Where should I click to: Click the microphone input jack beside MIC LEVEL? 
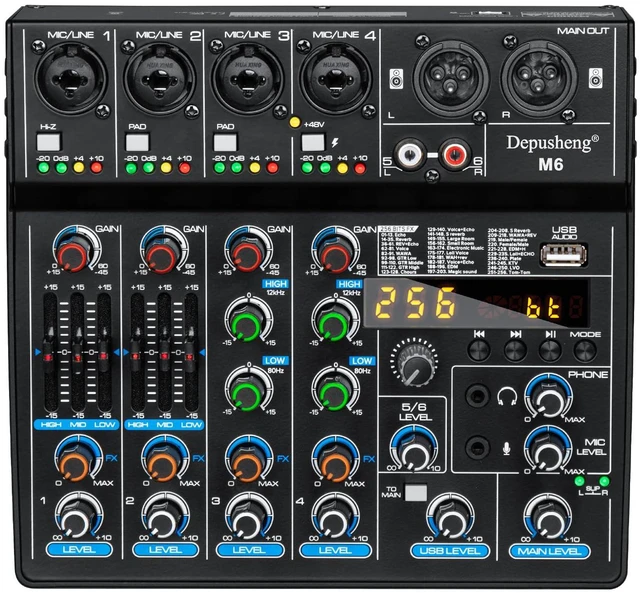(478, 448)
